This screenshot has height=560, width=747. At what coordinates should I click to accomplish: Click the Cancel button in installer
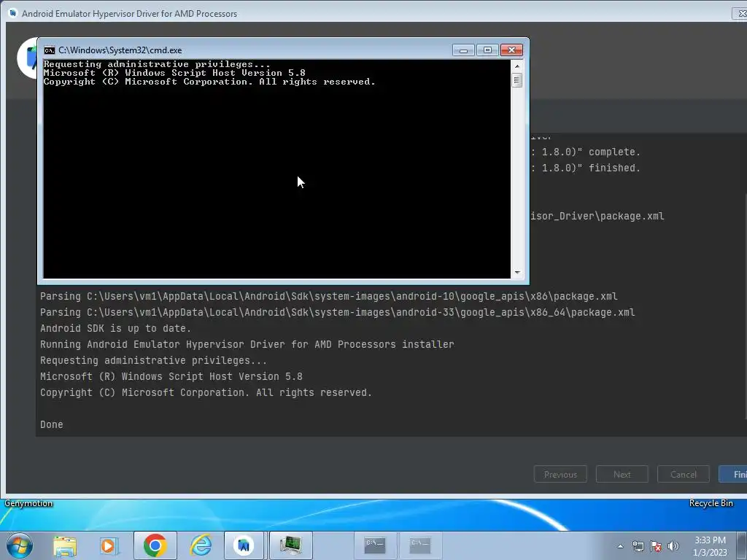683,474
